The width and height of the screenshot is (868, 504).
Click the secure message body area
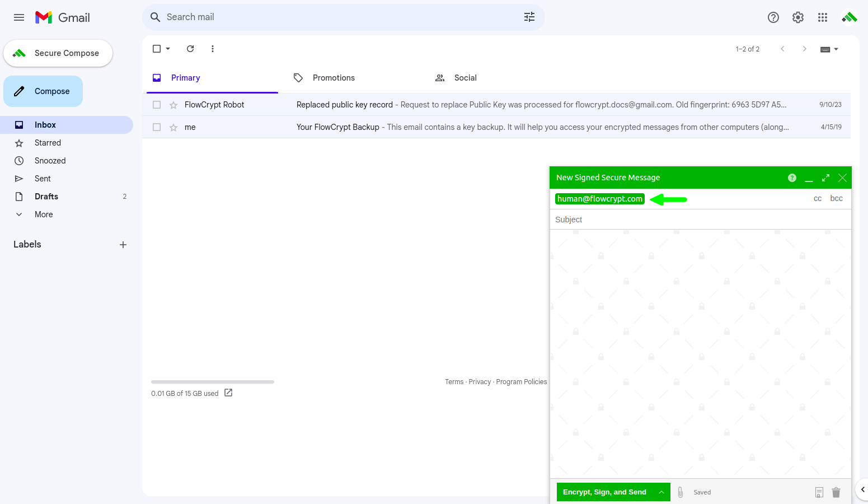click(x=701, y=354)
